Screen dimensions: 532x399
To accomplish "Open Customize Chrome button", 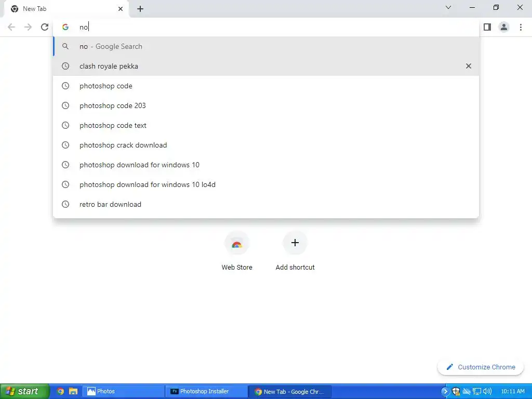I will (x=481, y=367).
